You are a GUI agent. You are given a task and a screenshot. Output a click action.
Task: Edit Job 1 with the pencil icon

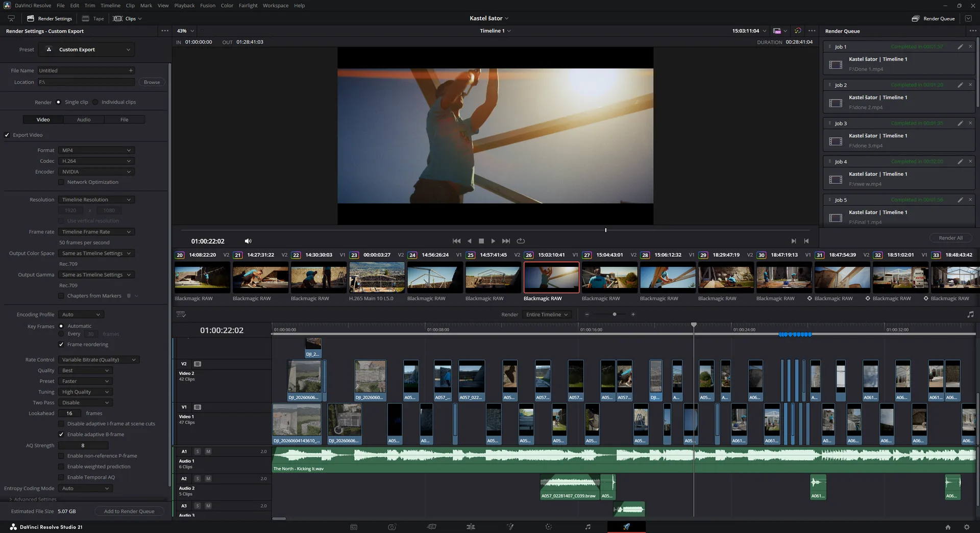[x=960, y=46]
